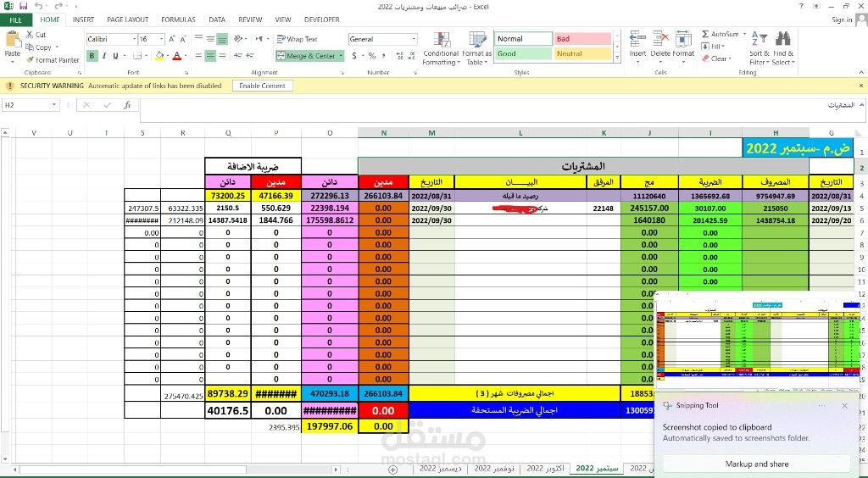This screenshot has width=868, height=478.
Task: Increase indent icon in Alignment group
Action: click(x=250, y=56)
